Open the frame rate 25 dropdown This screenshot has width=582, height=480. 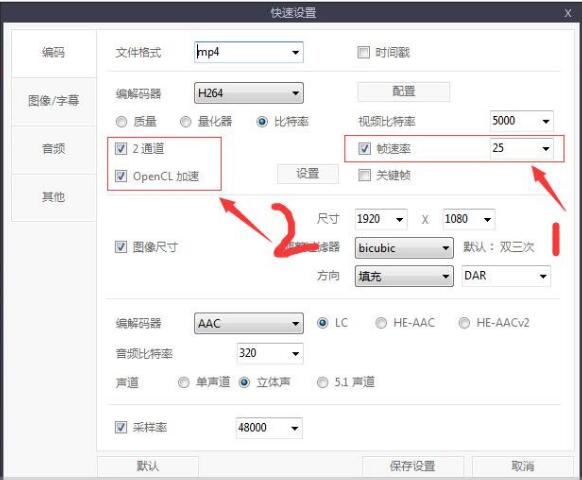pos(521,148)
